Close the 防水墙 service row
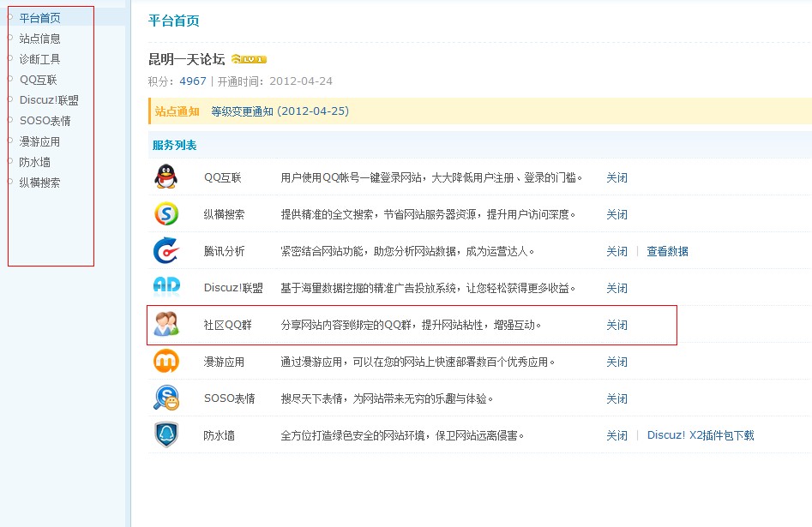Viewport: 812px width, 527px height. tap(617, 435)
